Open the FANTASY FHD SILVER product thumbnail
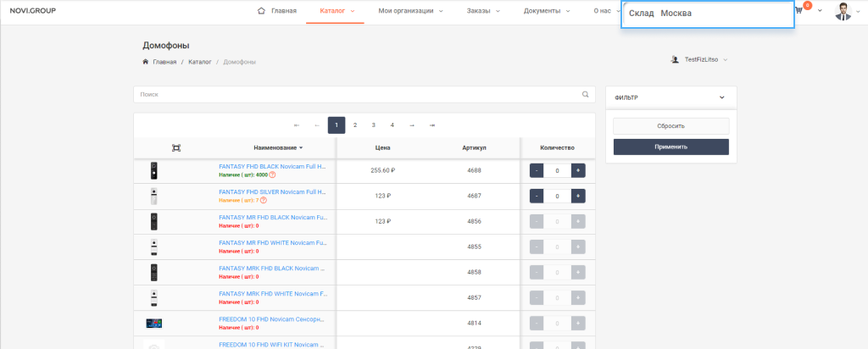The image size is (868, 349). [154, 196]
